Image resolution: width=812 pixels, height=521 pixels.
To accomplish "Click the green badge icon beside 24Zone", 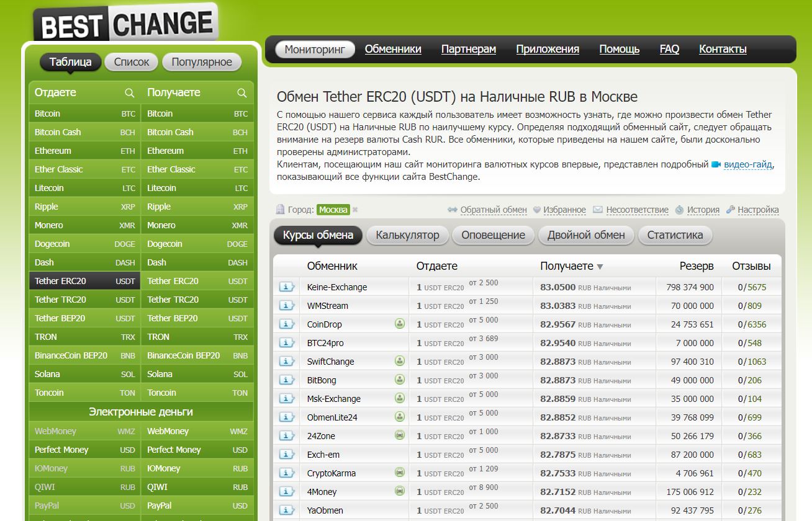I will pyautogui.click(x=400, y=435).
